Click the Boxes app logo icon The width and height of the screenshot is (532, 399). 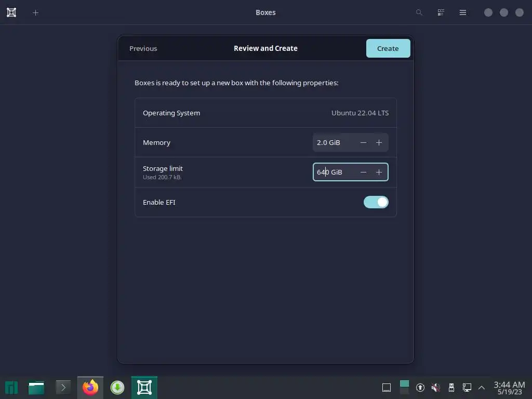coord(11,12)
